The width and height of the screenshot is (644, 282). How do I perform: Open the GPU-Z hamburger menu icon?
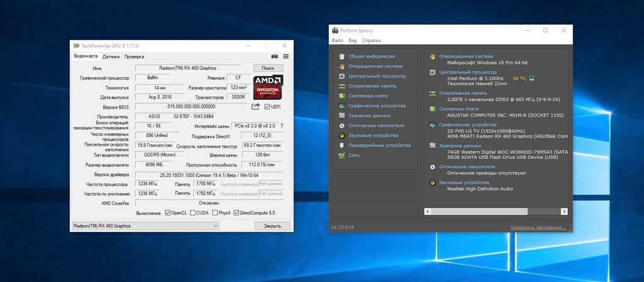point(286,57)
